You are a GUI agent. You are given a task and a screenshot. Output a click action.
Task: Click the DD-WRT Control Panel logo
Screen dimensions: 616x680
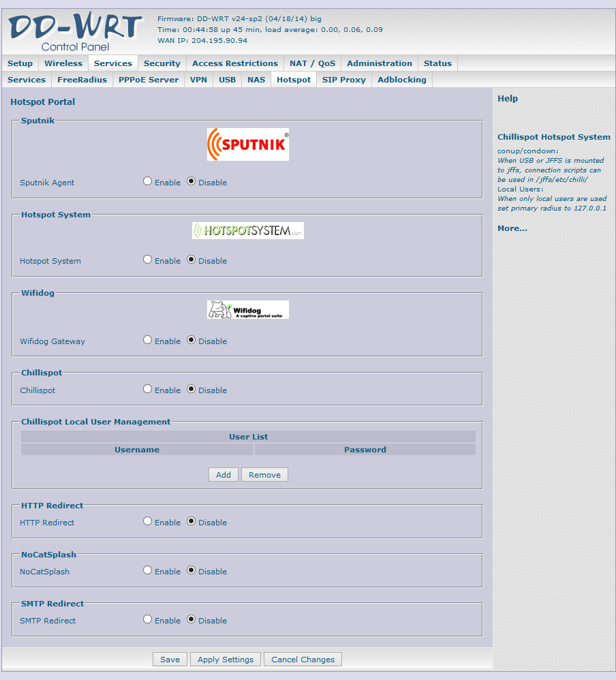click(x=75, y=31)
